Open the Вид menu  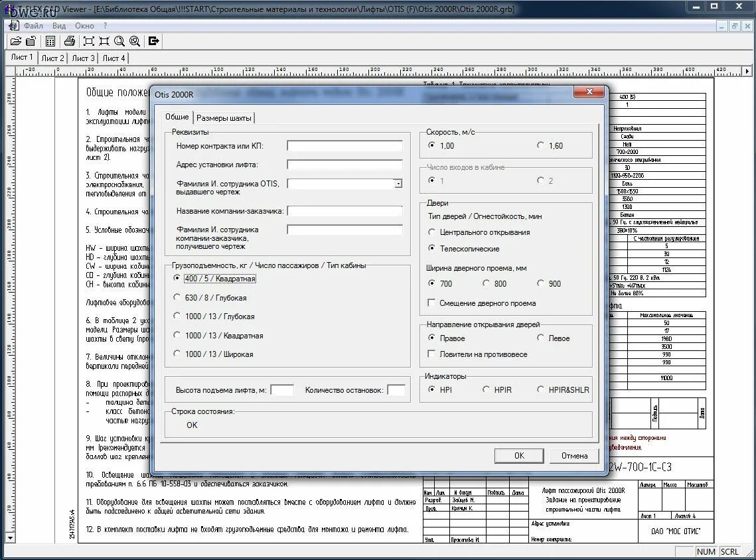tap(59, 26)
